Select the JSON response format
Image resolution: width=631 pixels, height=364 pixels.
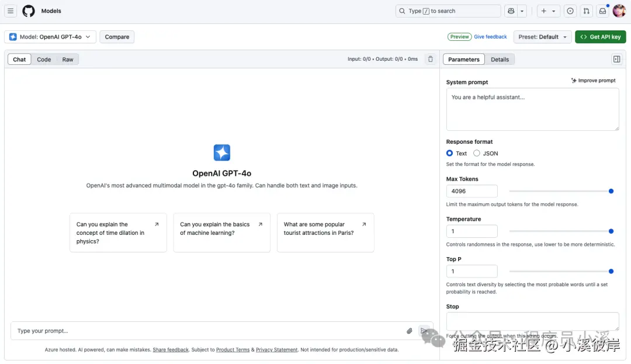(x=477, y=153)
